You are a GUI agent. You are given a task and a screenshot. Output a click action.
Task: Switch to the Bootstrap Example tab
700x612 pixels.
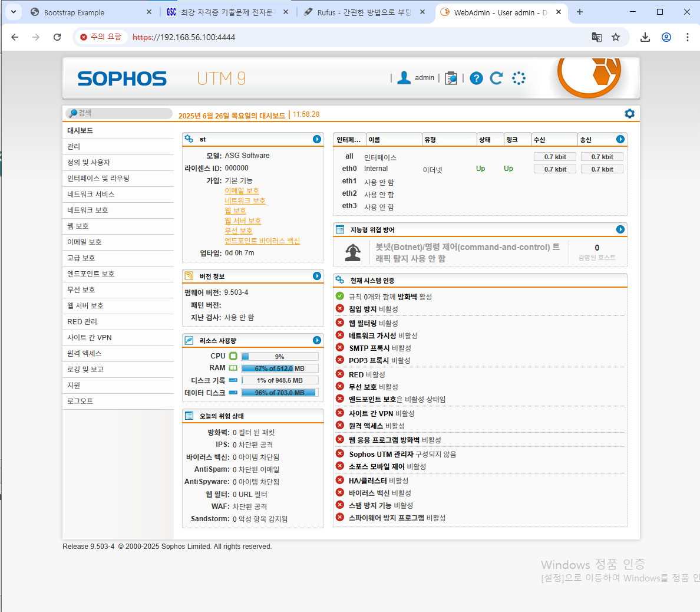[91, 12]
